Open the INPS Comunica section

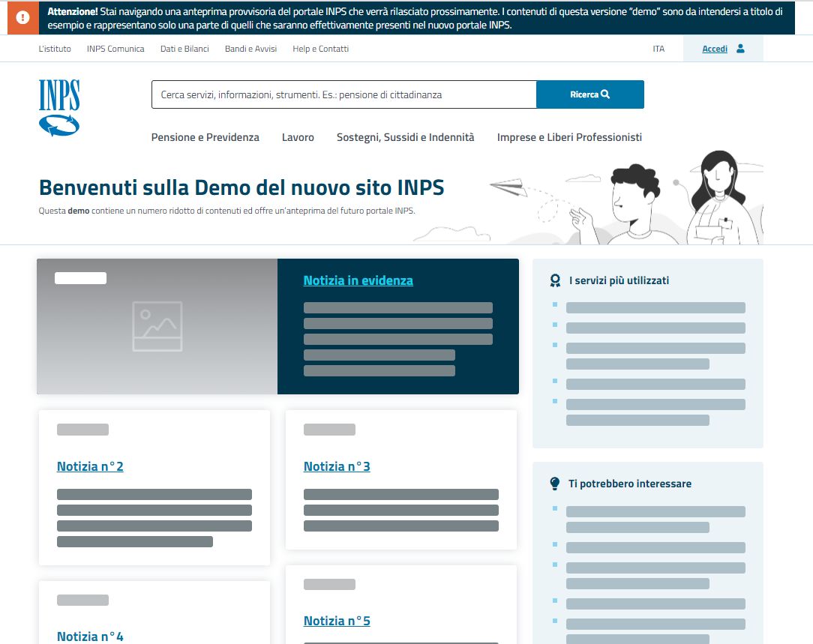pos(115,48)
